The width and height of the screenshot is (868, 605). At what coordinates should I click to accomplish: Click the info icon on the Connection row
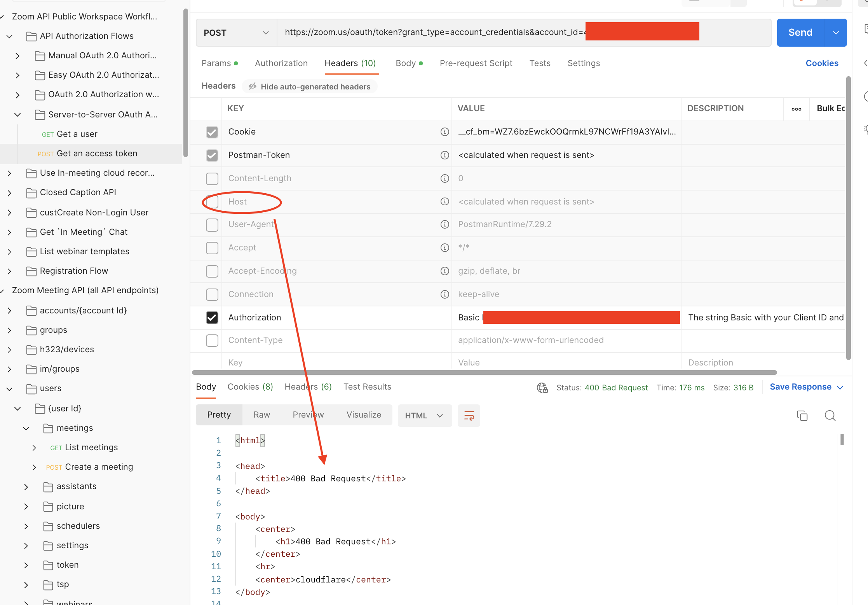click(444, 294)
